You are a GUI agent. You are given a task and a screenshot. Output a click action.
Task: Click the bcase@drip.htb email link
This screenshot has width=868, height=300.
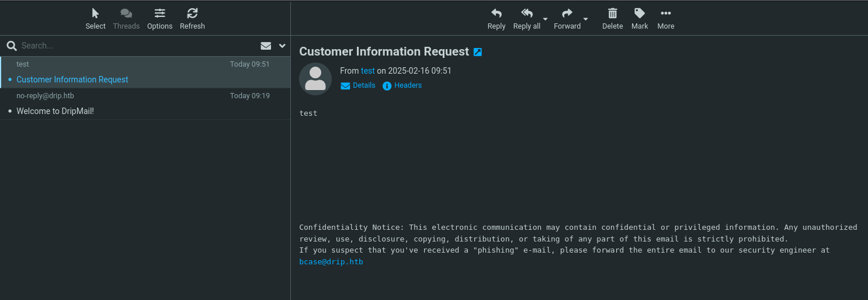click(x=331, y=262)
